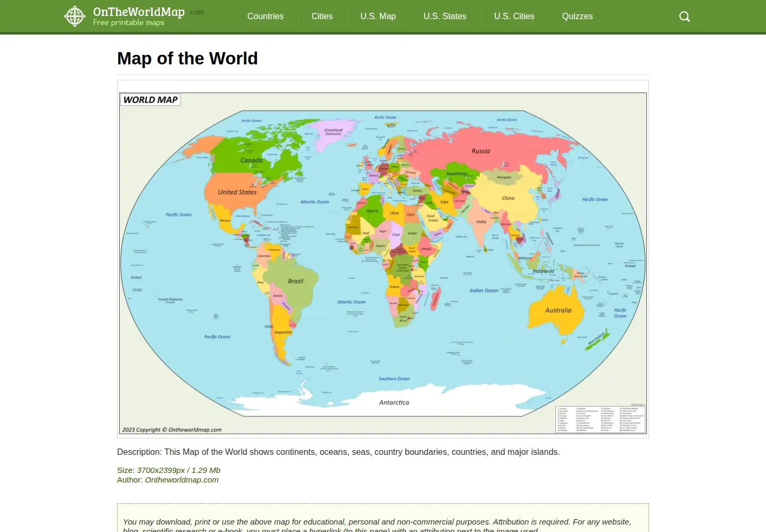The image size is (766, 532).
Task: Click the Algeria label on map
Action: coord(372,211)
